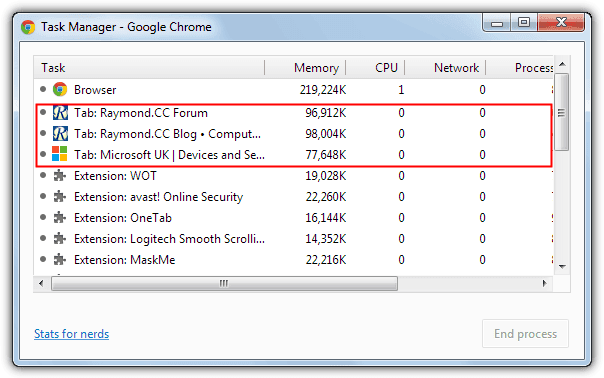Image resolution: width=604 pixels, height=378 pixels.
Task: Click the horizontal scrollbar right arrow
Action: [544, 284]
